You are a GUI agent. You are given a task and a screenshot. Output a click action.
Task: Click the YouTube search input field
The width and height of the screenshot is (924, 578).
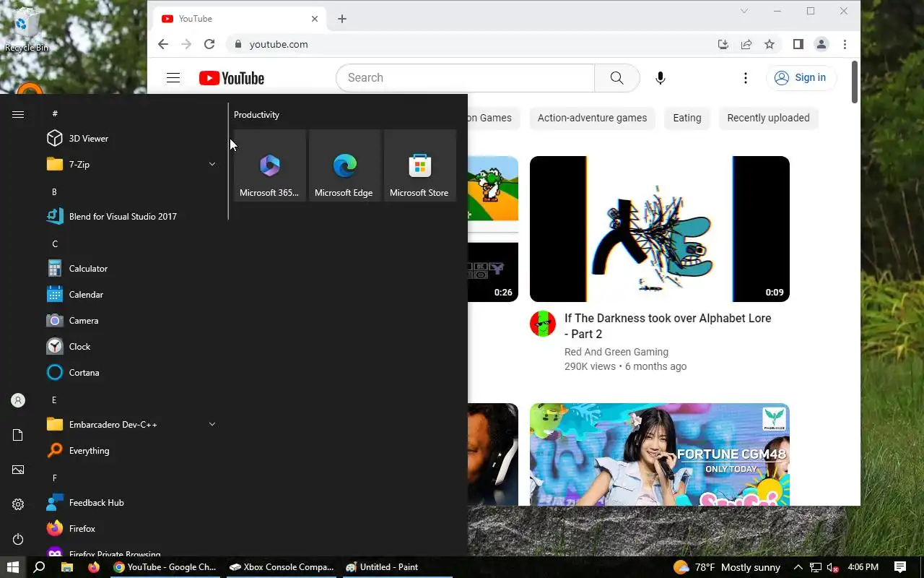[465, 77]
